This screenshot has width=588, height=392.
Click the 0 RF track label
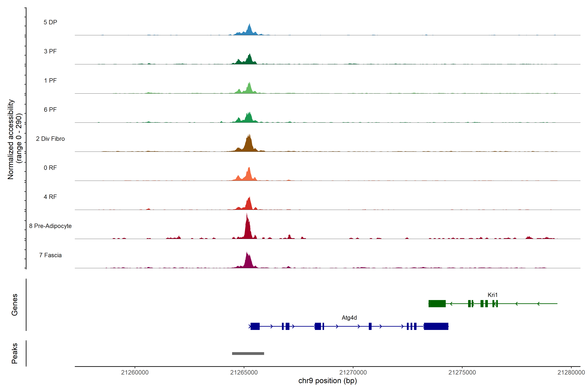tap(50, 168)
